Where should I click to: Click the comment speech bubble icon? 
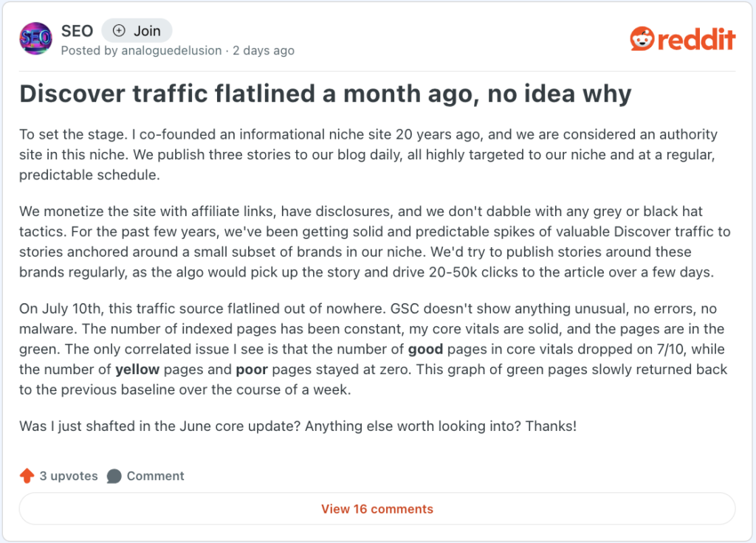pyautogui.click(x=114, y=476)
